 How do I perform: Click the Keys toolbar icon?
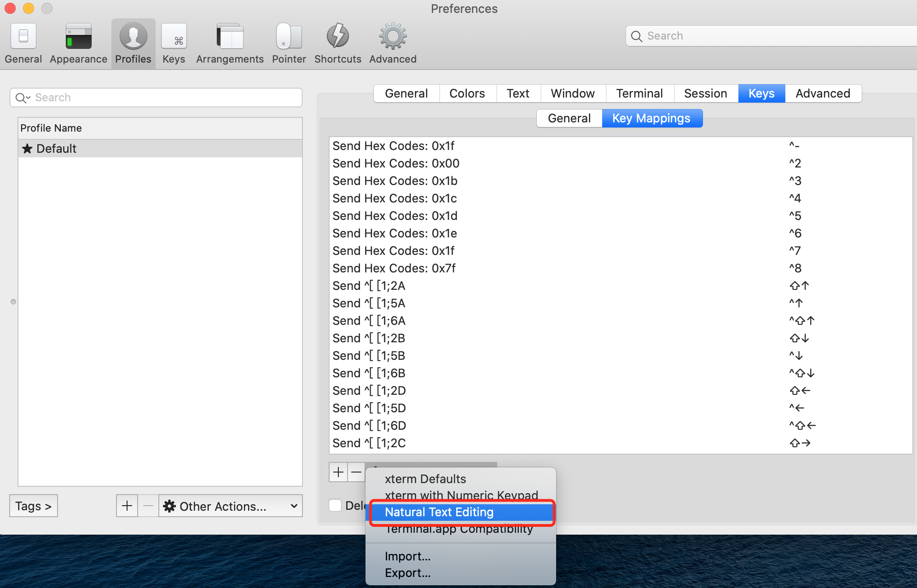[174, 44]
